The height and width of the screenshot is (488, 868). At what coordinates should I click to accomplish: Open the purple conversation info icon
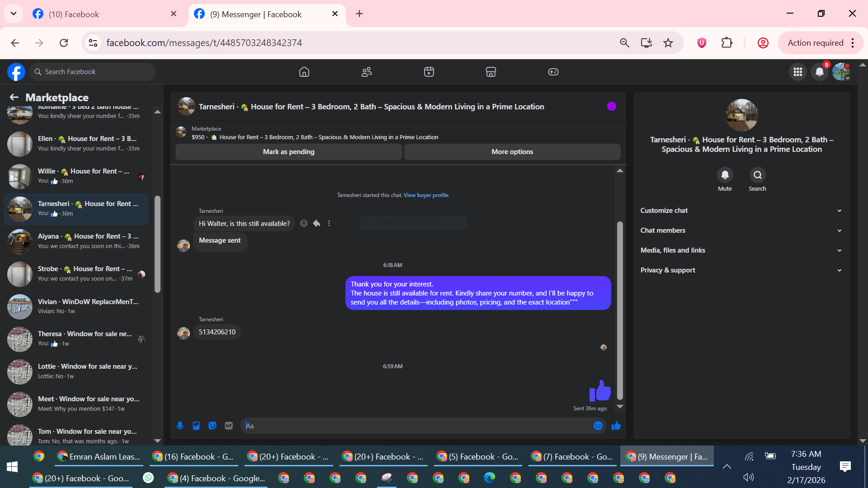tap(611, 107)
